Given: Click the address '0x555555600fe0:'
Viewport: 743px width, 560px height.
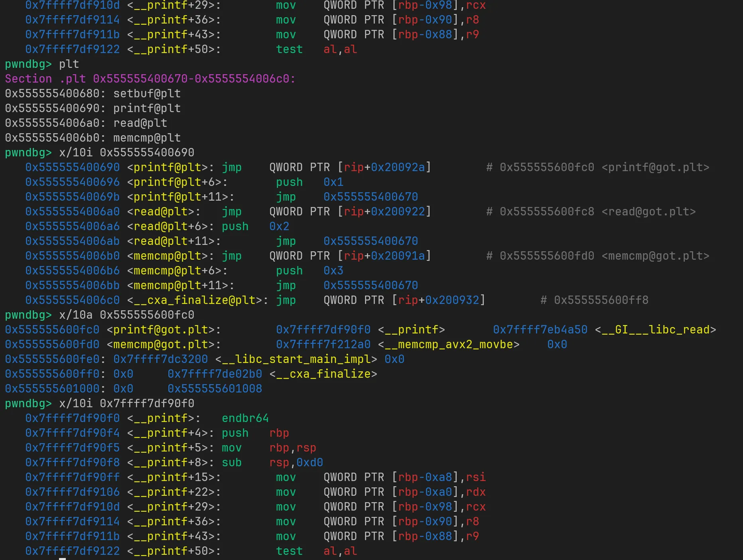Looking at the screenshot, I should point(55,359).
